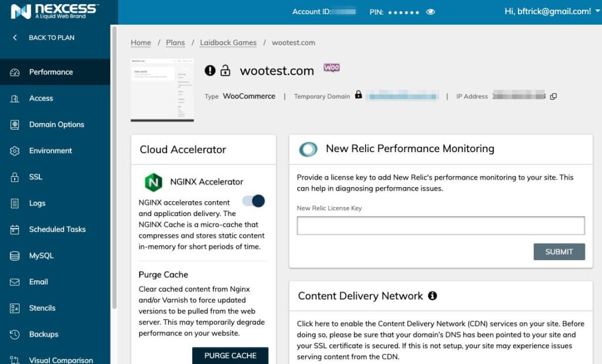Viewport: 602px width, 364px height.
Task: Select the Performance icon in the sidebar
Action: click(14, 72)
